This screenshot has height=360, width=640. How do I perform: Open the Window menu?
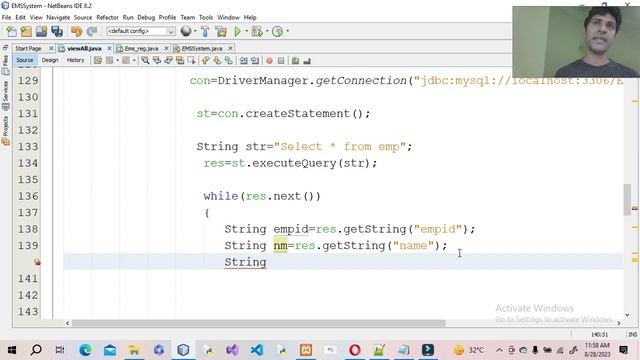228,18
